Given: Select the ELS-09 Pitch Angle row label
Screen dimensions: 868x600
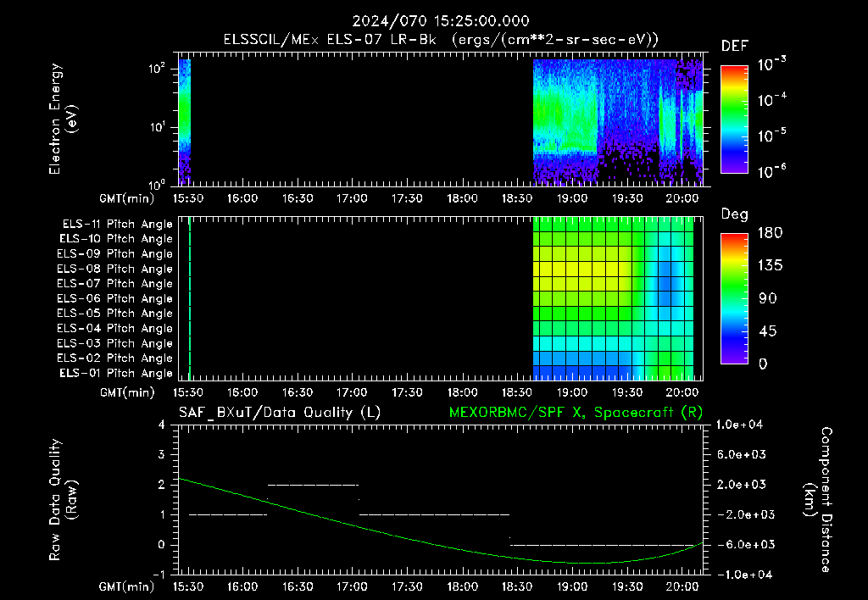Looking at the screenshot, I should click(x=115, y=254).
